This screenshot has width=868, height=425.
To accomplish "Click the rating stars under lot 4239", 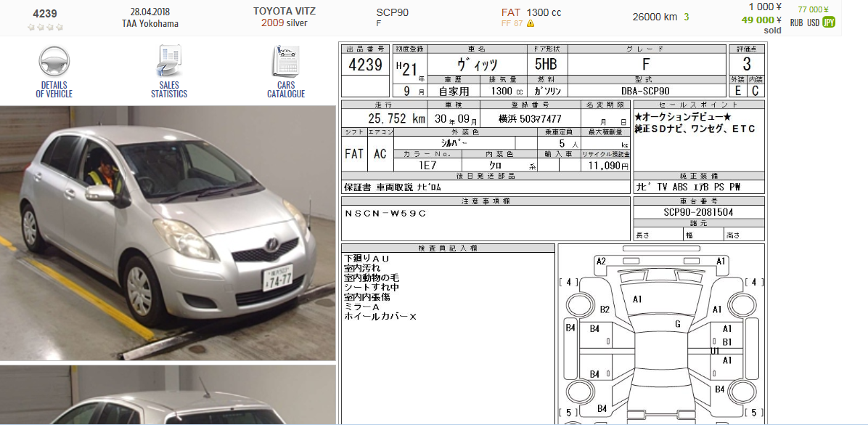I will (46, 27).
